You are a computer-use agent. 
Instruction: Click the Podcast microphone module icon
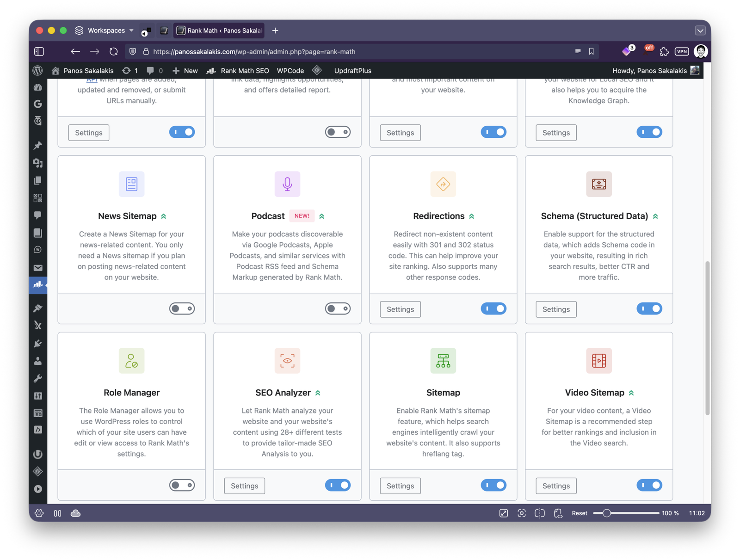287,184
